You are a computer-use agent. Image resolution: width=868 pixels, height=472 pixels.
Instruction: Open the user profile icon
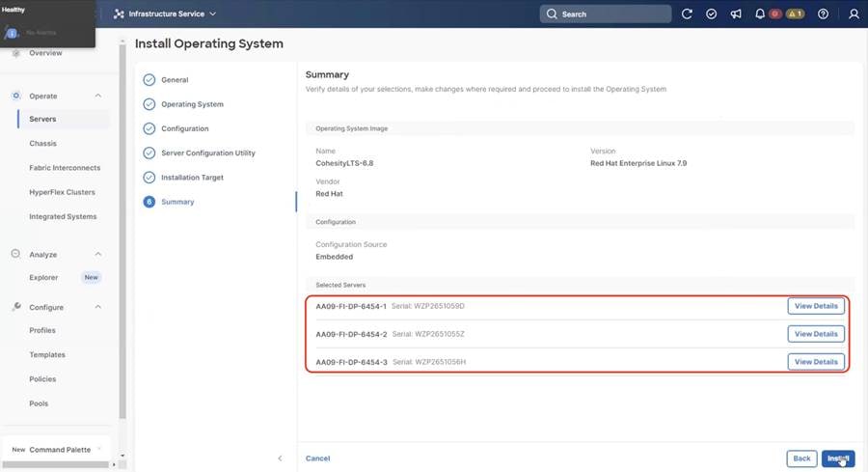(x=854, y=14)
